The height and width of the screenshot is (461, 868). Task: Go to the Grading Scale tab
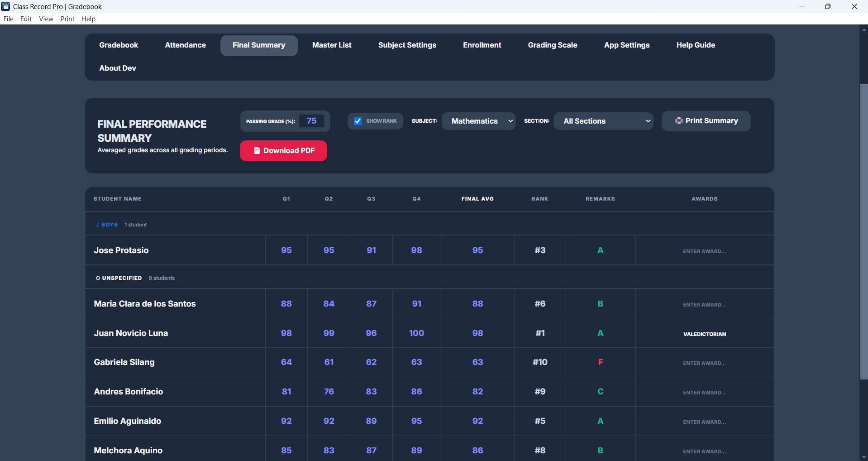552,45
